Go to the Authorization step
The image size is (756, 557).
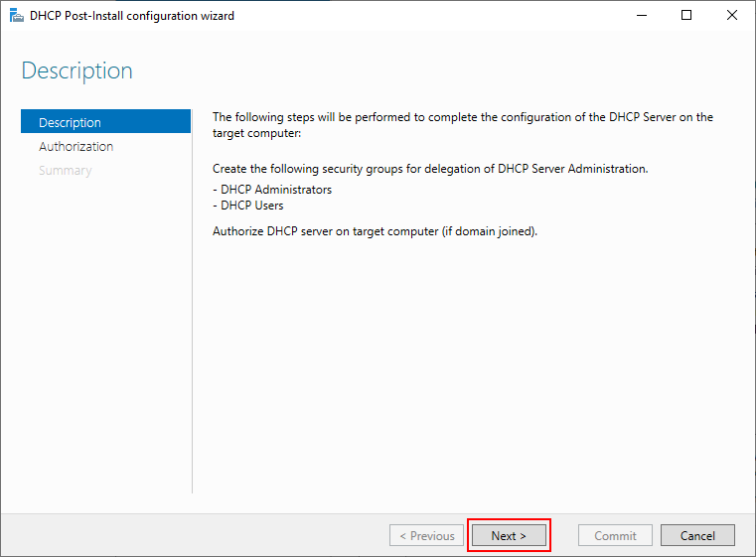(x=76, y=146)
